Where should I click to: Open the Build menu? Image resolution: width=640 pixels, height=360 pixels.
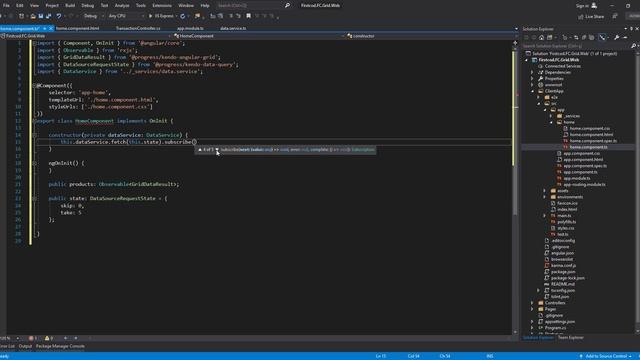70,5
